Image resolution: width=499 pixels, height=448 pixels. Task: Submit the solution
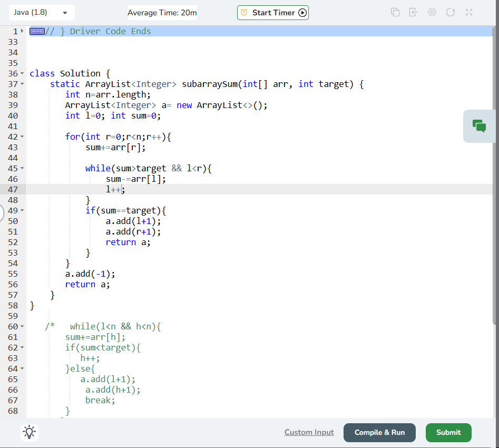click(448, 432)
